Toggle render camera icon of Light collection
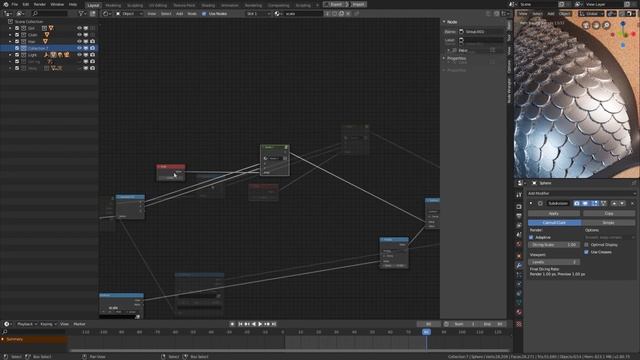640x360 pixels. coord(93,55)
